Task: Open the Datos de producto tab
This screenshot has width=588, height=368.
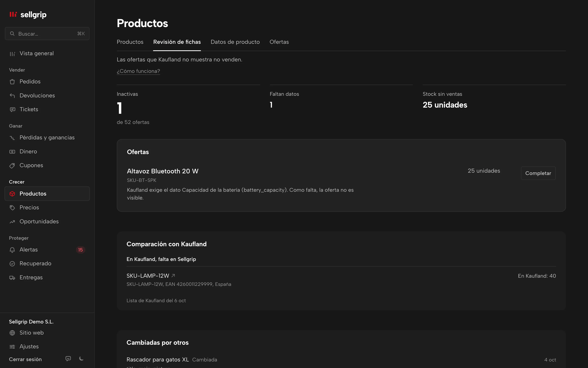Action: (x=235, y=42)
